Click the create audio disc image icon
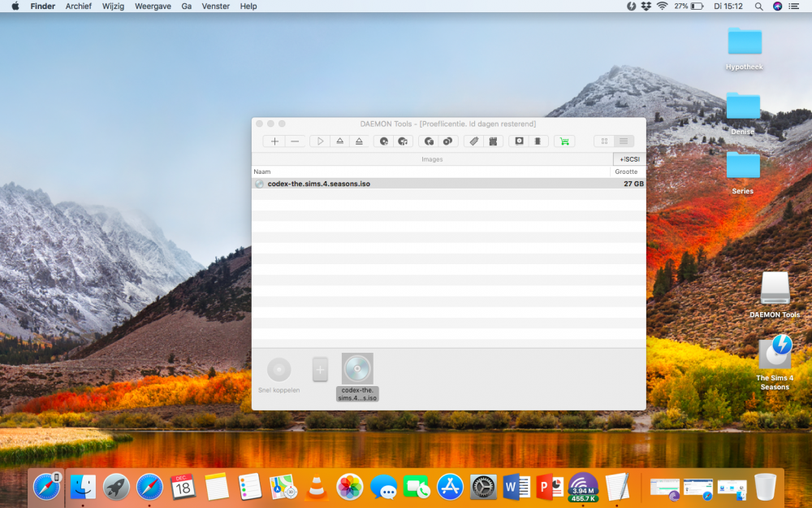812x508 pixels. [x=402, y=141]
